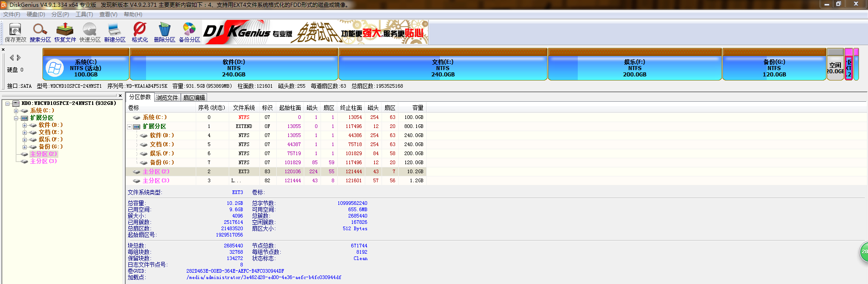
Task: Expand 软件(D:) tree node
Action: [x=25, y=125]
